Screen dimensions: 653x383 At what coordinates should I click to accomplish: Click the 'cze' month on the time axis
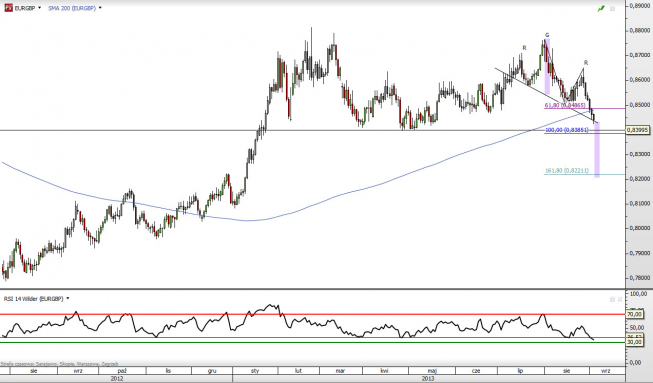(476, 371)
